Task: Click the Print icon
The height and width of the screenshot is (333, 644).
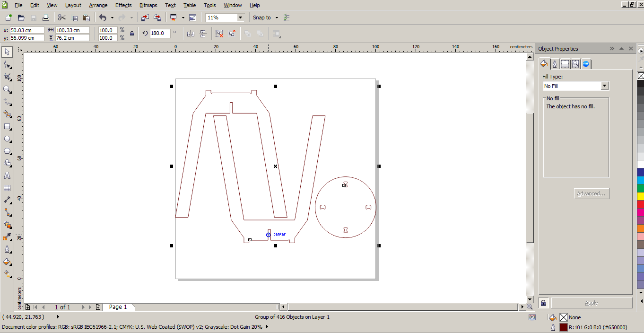Action: point(46,18)
